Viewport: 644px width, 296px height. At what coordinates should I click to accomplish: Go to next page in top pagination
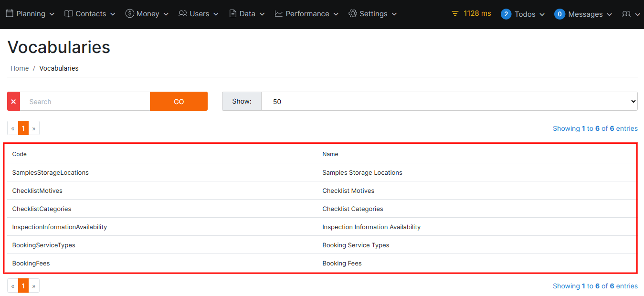(34, 128)
